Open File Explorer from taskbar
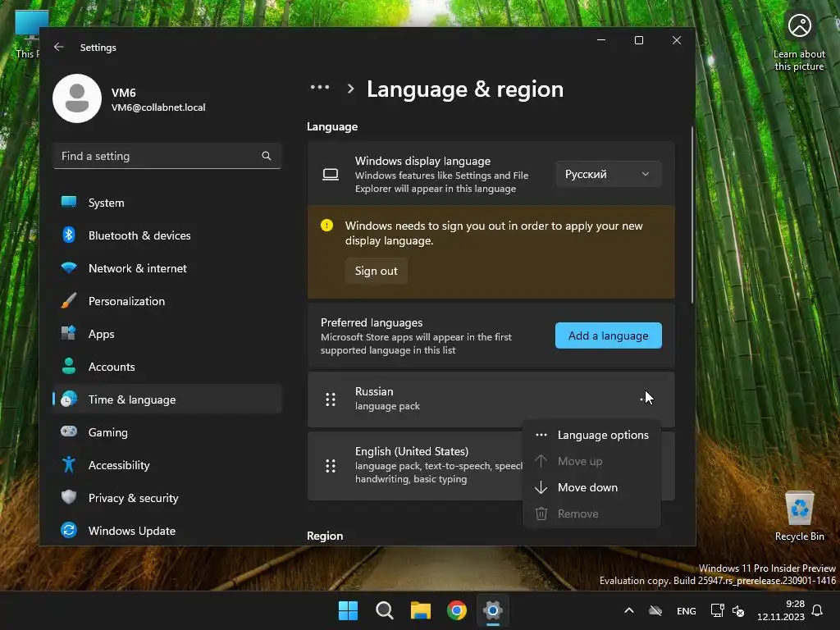The width and height of the screenshot is (840, 630). (x=421, y=610)
